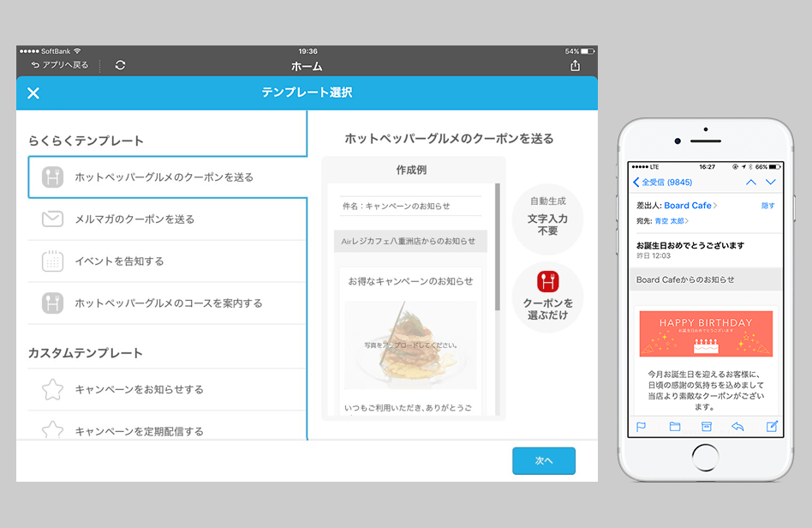Tap previous message up arrow on phone
The width and height of the screenshot is (812, 528).
pos(751,183)
